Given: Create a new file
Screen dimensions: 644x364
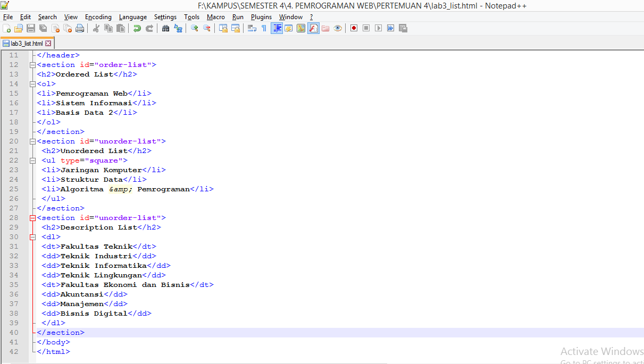Looking at the screenshot, I should click(7, 28).
